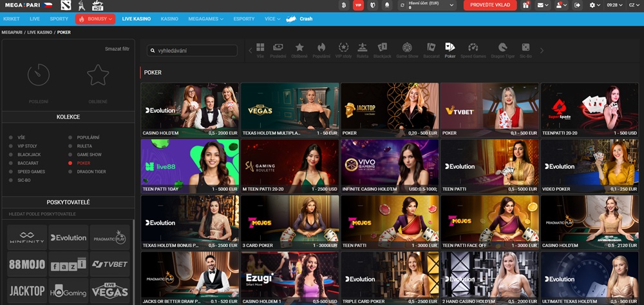Expand the Hlavní účet (EUR) account dropdown
This screenshot has height=305, width=644.
[x=427, y=5]
